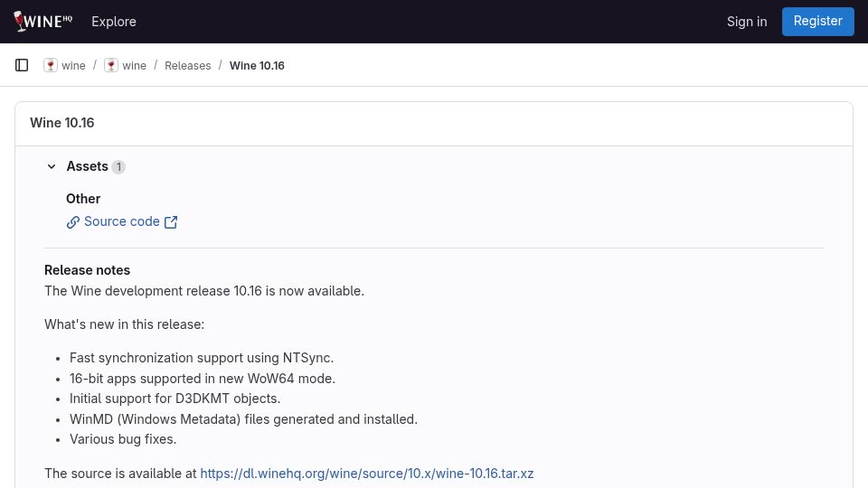Click the 16-bit apps WoW64 bullet
Image resolution: width=868 pixels, height=488 pixels.
[203, 379]
